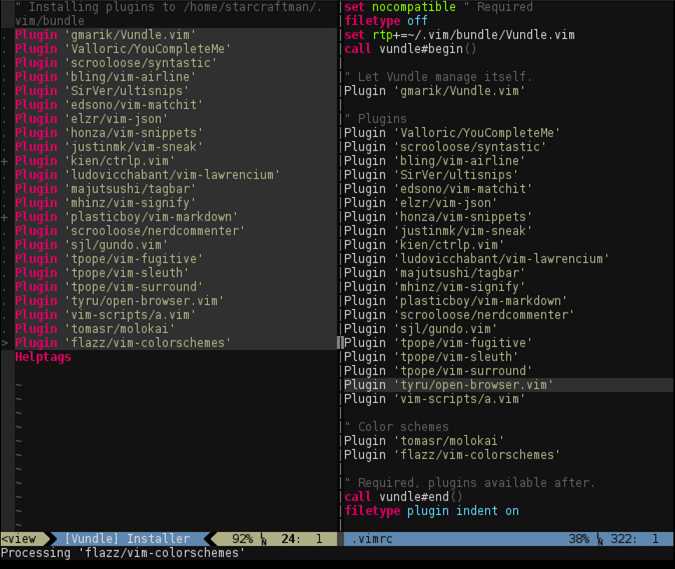Click 'mhinz/vim-signify' in the installer pane
The height and width of the screenshot is (569, 675).
click(105, 203)
